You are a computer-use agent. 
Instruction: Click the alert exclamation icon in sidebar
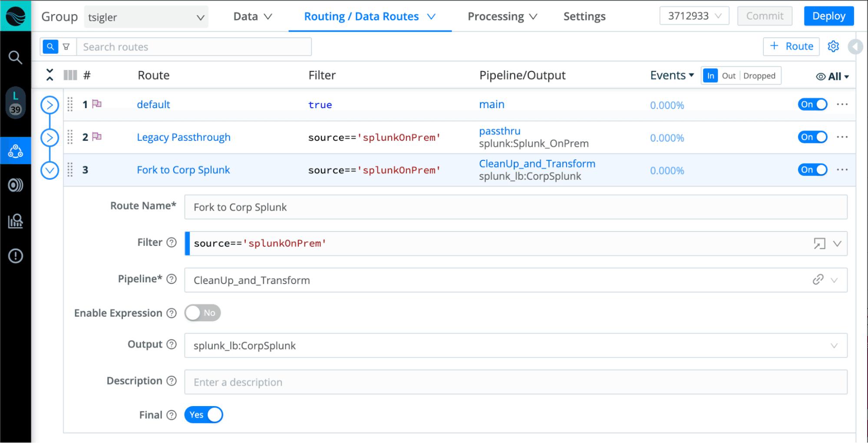tap(16, 256)
